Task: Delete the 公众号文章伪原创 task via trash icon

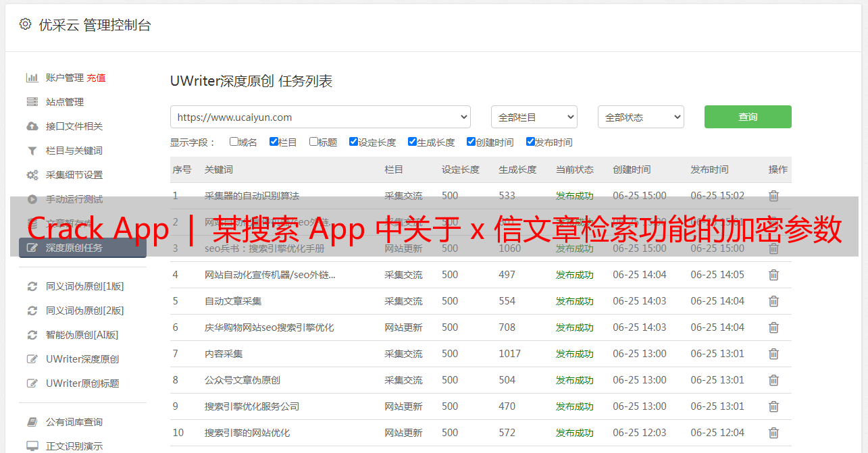Action: 774,380
